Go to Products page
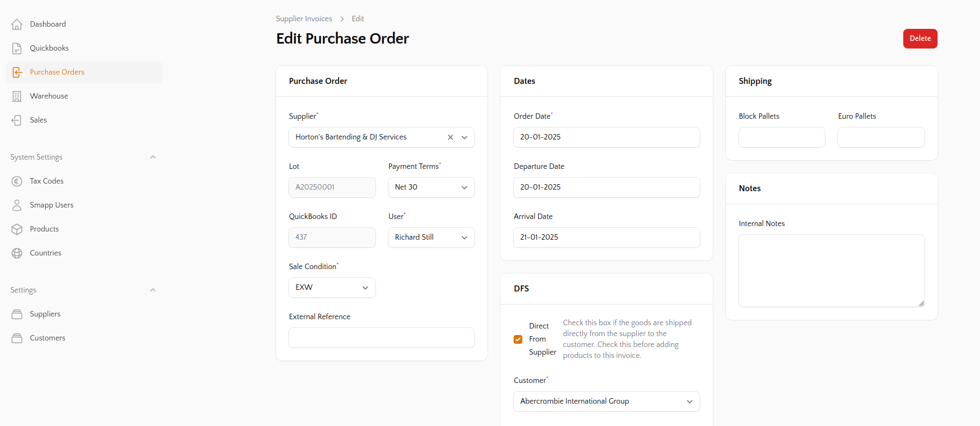 tap(84, 229)
